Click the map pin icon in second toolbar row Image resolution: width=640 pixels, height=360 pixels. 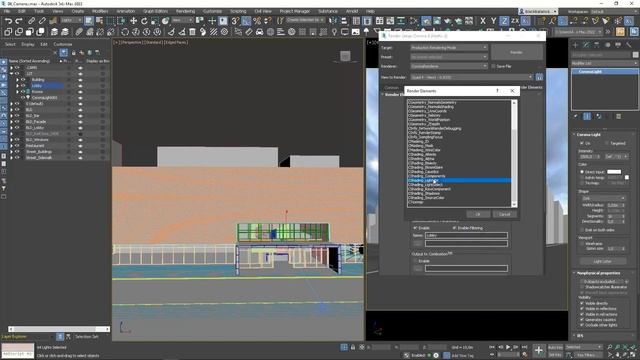click(334, 32)
